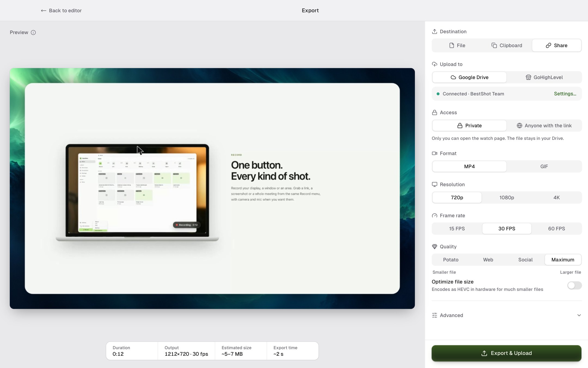The width and height of the screenshot is (588, 368).
Task: Set access to Private
Action: coord(469,126)
